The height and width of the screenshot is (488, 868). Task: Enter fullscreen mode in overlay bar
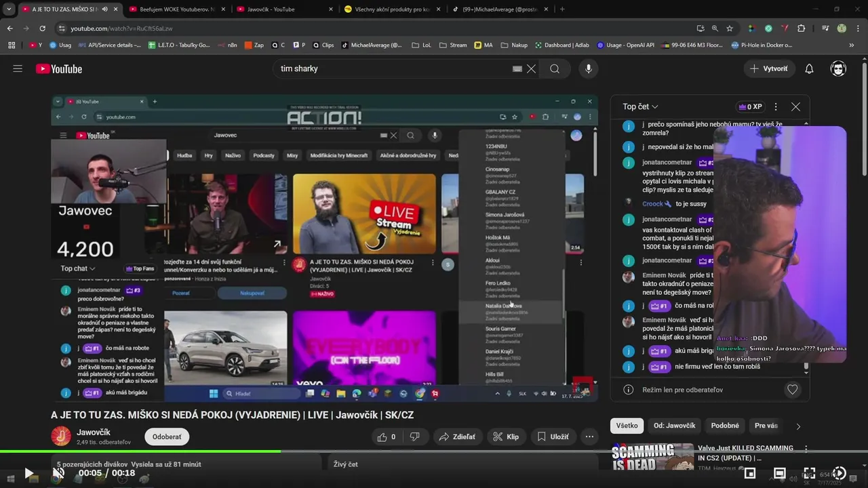810,473
